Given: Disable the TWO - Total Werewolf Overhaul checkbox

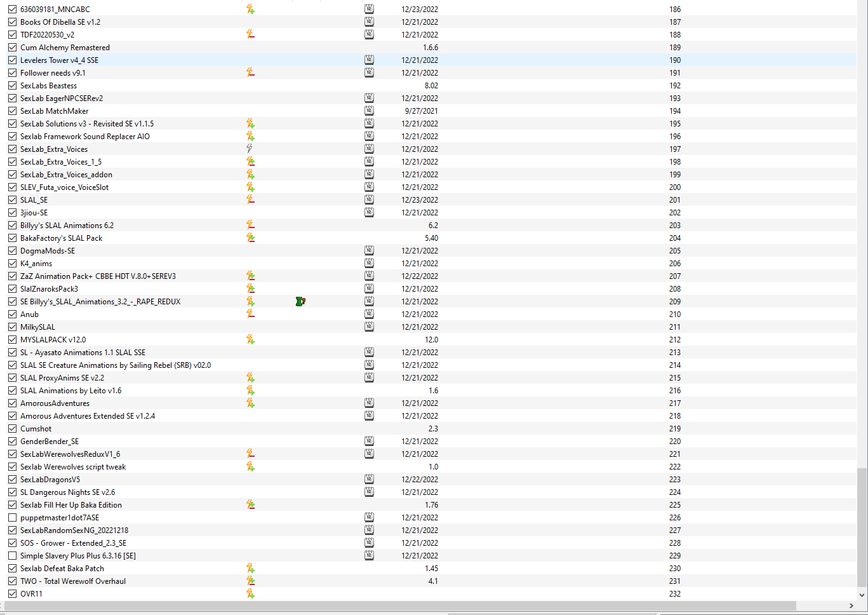Looking at the screenshot, I should (x=12, y=581).
